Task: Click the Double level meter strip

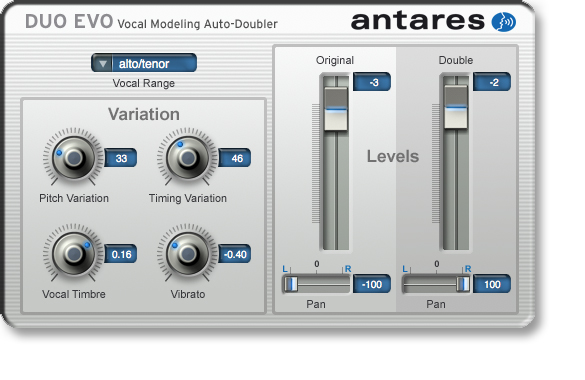Action: click(x=436, y=164)
